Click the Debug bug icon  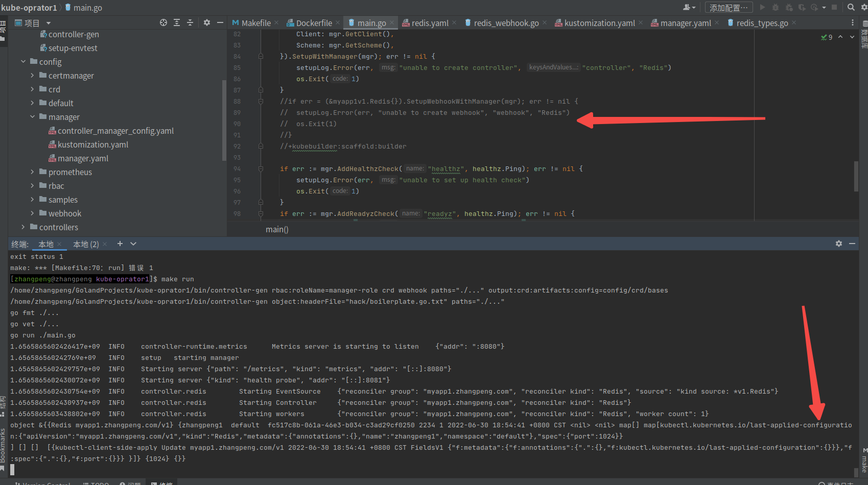coord(776,7)
